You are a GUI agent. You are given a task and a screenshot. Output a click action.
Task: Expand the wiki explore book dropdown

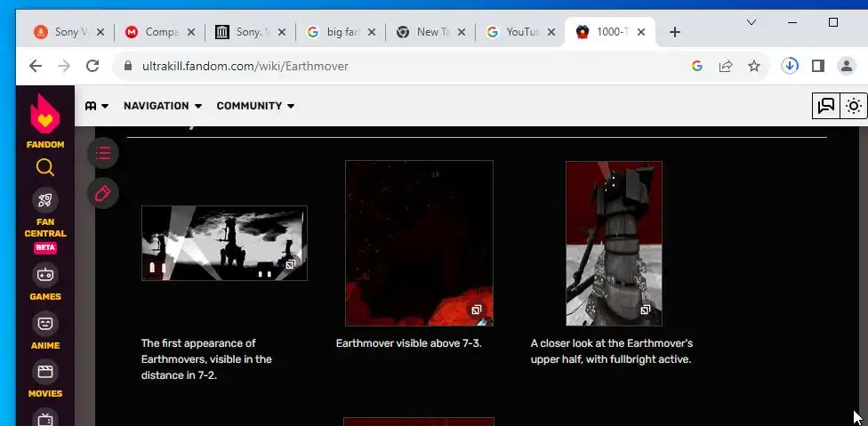(x=97, y=106)
